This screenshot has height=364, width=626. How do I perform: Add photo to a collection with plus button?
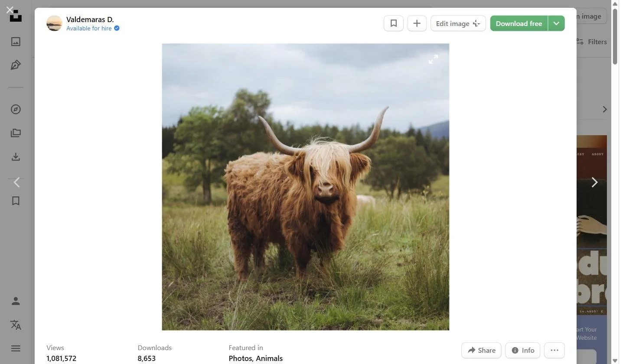(417, 23)
